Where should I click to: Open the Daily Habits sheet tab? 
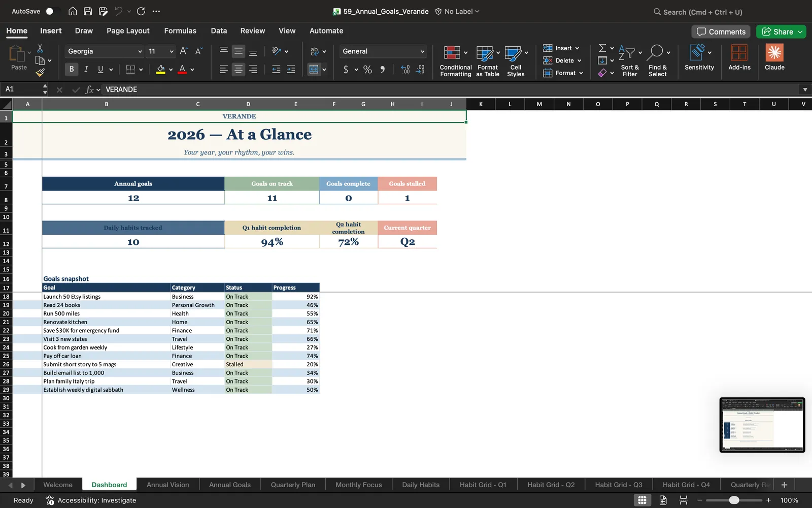[421, 485]
